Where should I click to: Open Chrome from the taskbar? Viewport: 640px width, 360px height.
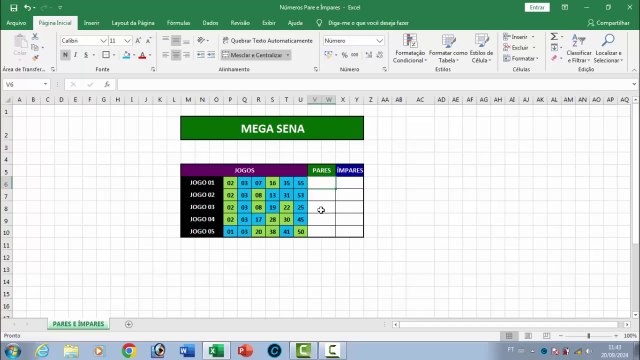129,351
